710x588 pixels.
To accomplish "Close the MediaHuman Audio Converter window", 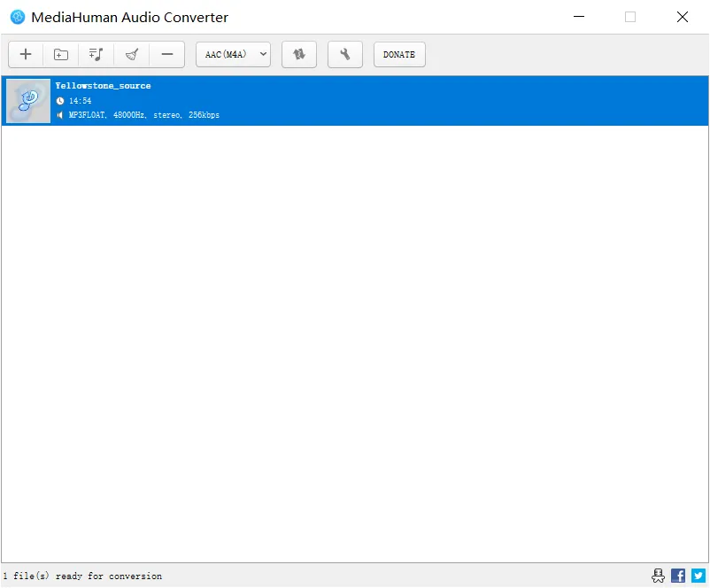I will tap(683, 17).
